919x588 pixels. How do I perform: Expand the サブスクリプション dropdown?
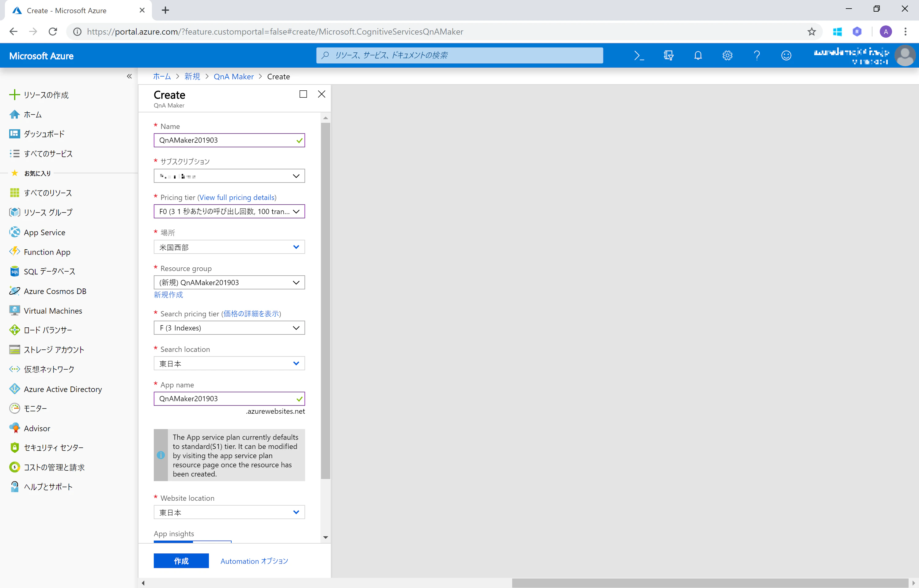229,176
